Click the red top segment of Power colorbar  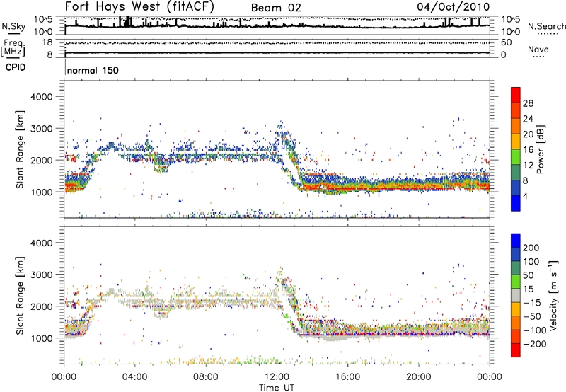[x=516, y=95]
